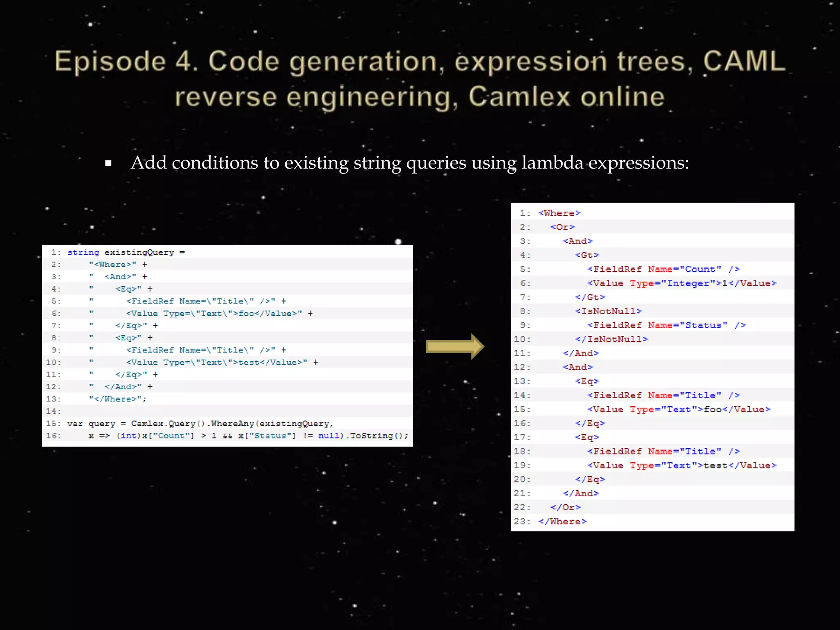Click right line 15 Value Text foo
The width and height of the screenshot is (840, 630).
pos(679,409)
